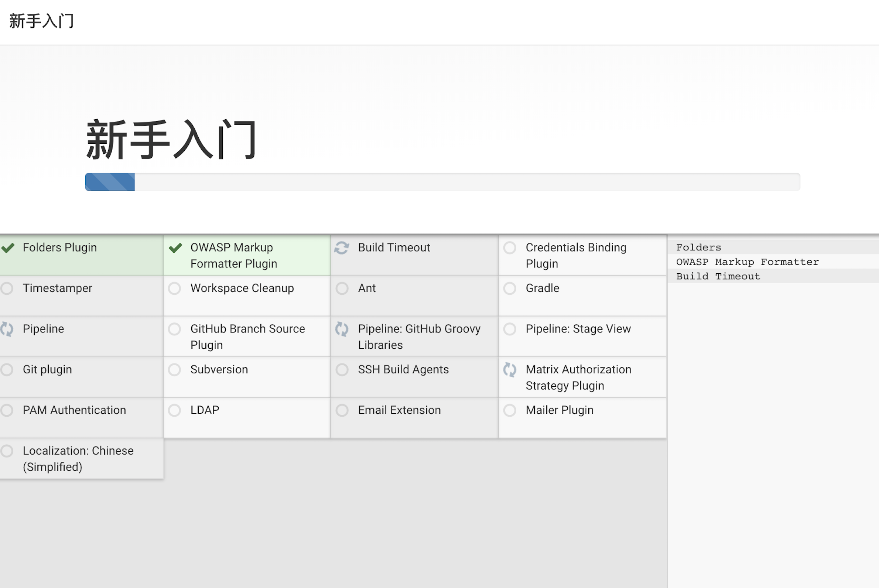Click the Workspace Cleanup plugin label
879x588 pixels.
point(242,288)
